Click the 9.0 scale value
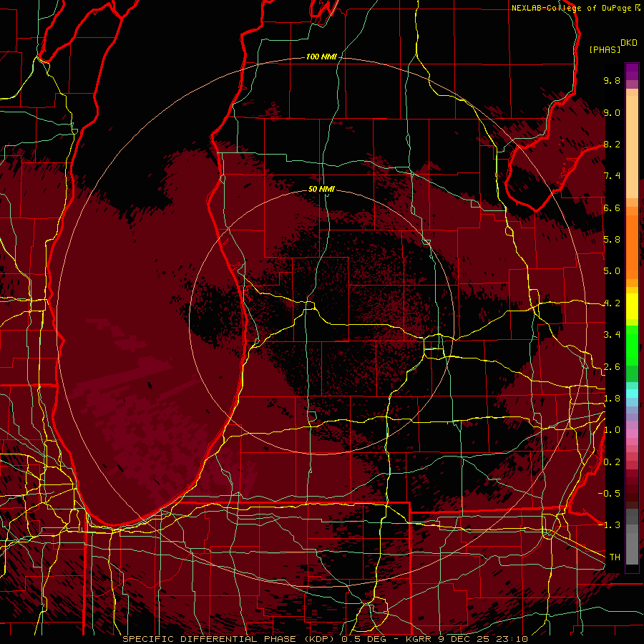The height and width of the screenshot is (644, 644). 612,112
